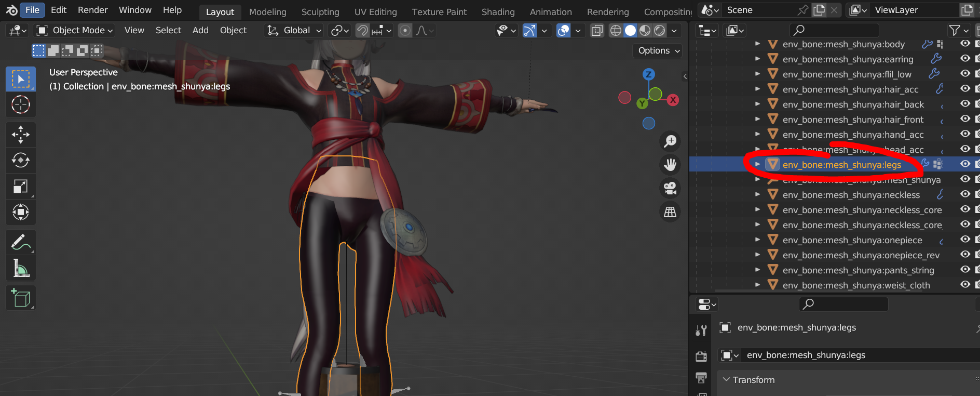Enable snapping magnet toggle

pos(362,31)
